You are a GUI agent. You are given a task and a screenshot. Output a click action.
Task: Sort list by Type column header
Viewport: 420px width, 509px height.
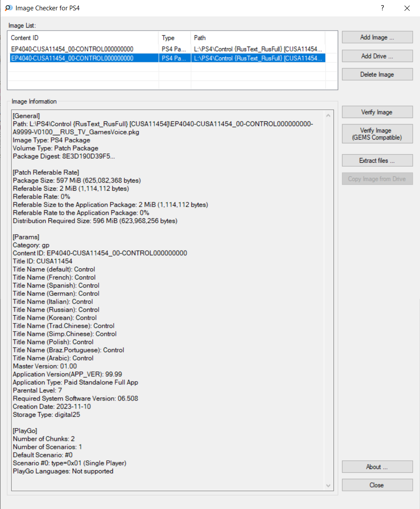click(x=175, y=37)
